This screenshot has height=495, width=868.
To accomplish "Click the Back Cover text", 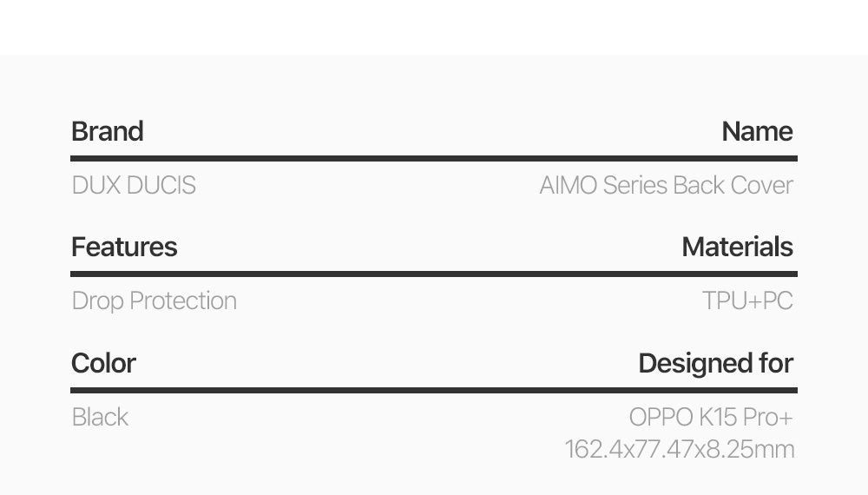I will pos(733,186).
